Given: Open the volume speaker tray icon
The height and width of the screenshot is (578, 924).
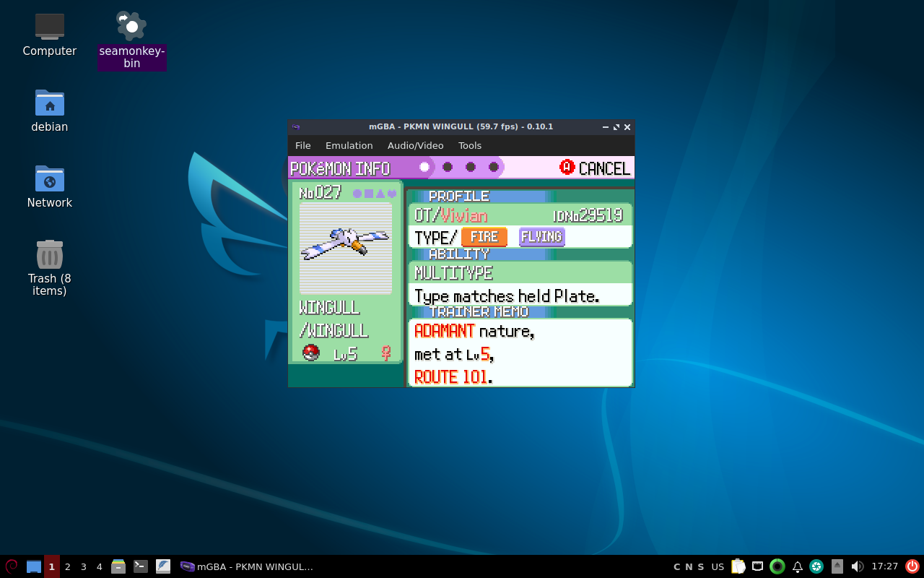Looking at the screenshot, I should (857, 566).
